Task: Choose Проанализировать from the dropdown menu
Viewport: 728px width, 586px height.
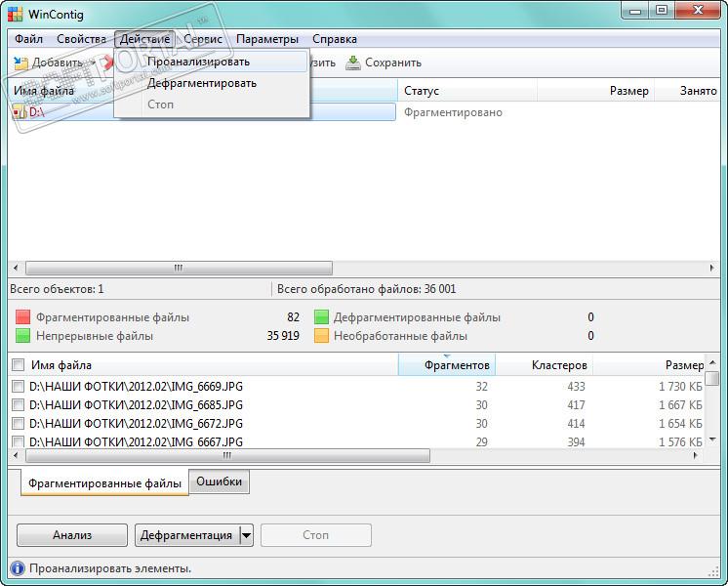Action: [x=211, y=62]
